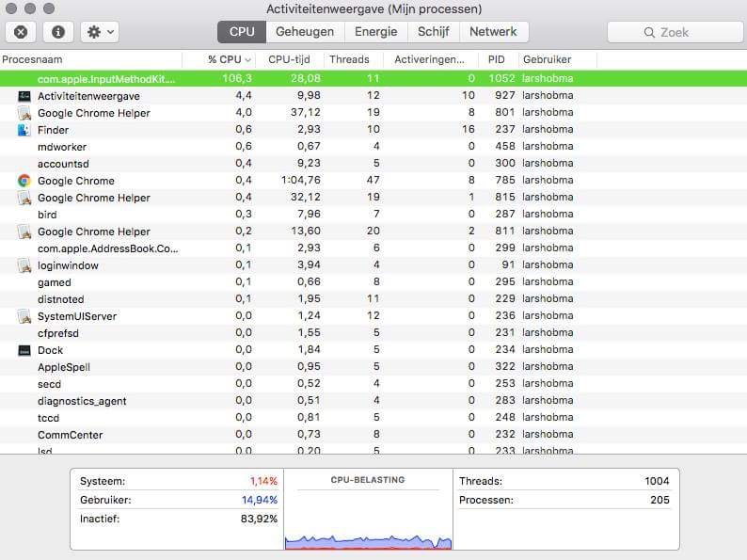Viewport: 747px width, 560px height.
Task: Click the PID value 927
Action: pyautogui.click(x=505, y=95)
